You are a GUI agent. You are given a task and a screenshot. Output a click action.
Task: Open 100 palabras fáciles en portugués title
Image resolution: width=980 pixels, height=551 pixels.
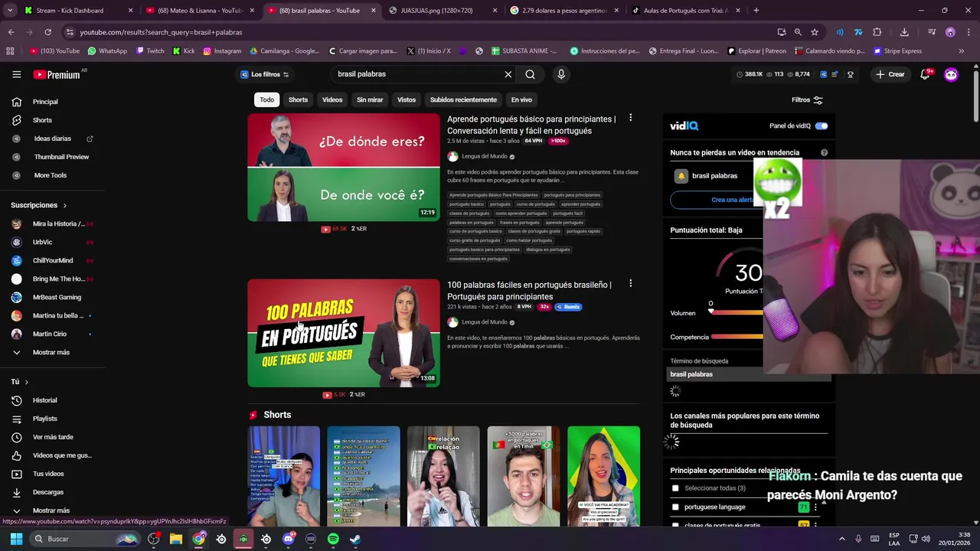(x=529, y=290)
